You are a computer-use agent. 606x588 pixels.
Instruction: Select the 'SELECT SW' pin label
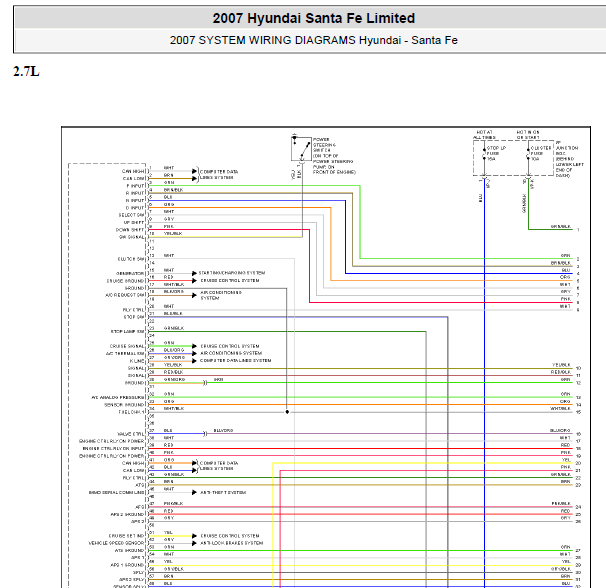131,215
